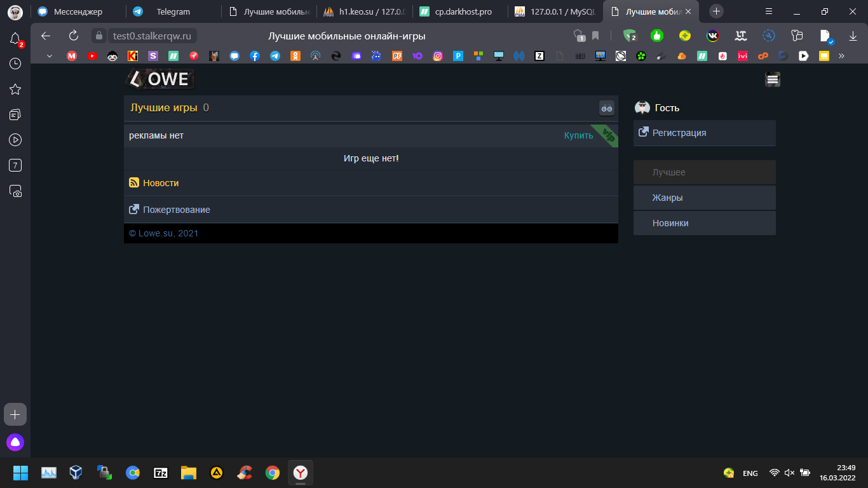Click the Alice assistant purple icon
This screenshot has width=868, height=488.
[15, 442]
